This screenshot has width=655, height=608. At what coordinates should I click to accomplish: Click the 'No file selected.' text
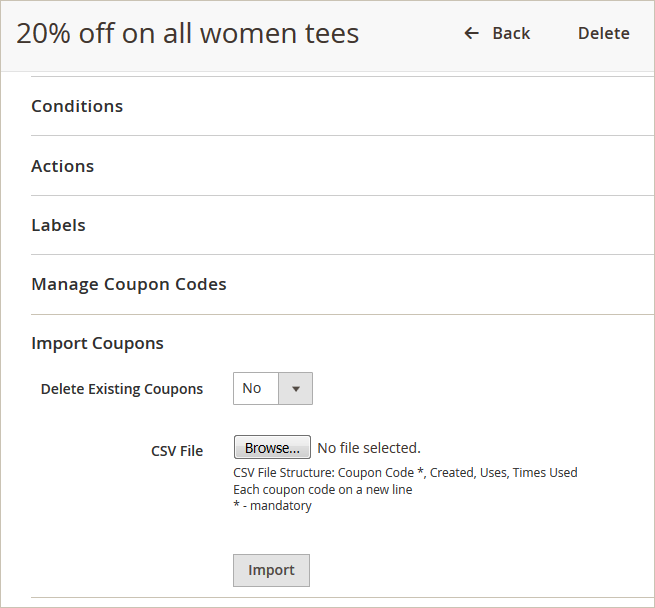click(x=368, y=448)
